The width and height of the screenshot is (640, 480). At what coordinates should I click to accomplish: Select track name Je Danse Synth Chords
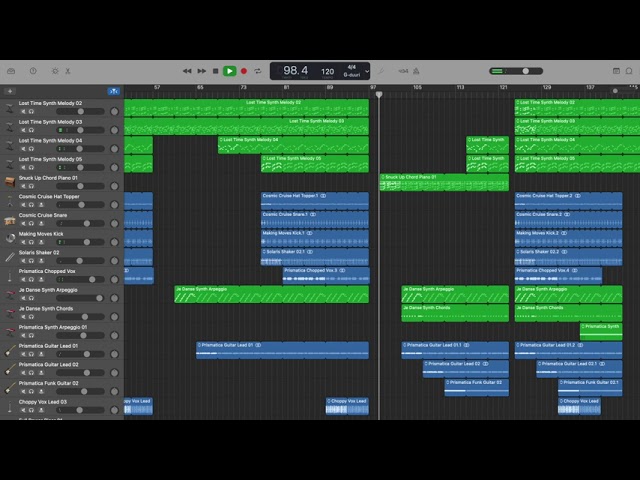(46, 309)
